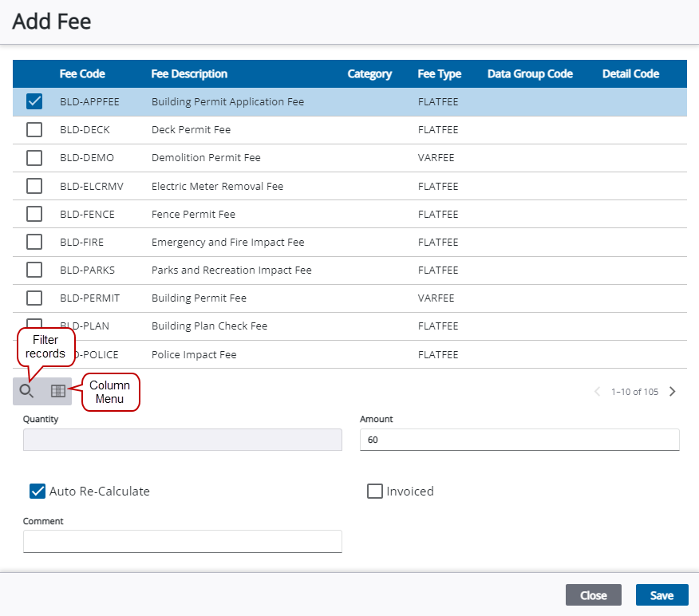Open the Column Menu grid icon

57,391
